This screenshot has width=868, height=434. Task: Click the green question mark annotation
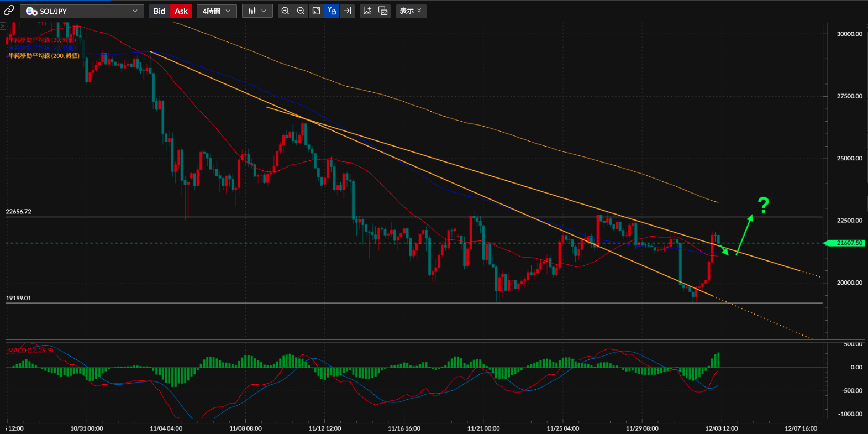click(763, 205)
